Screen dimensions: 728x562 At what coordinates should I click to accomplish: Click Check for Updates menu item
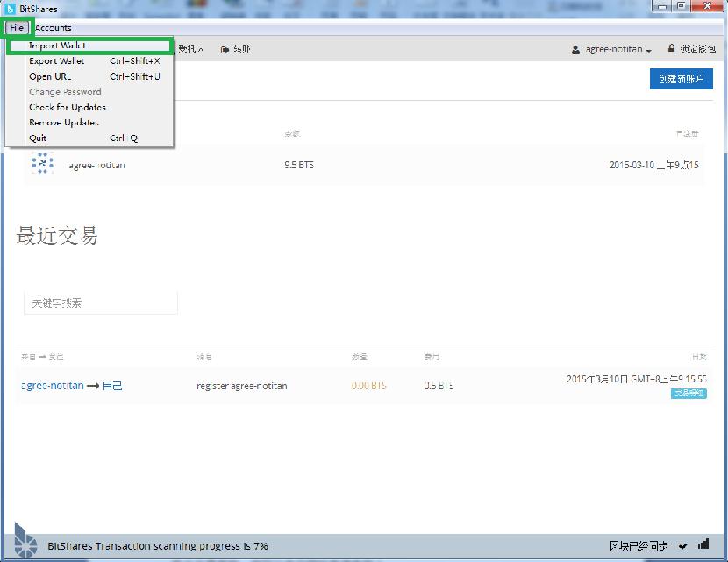68,107
